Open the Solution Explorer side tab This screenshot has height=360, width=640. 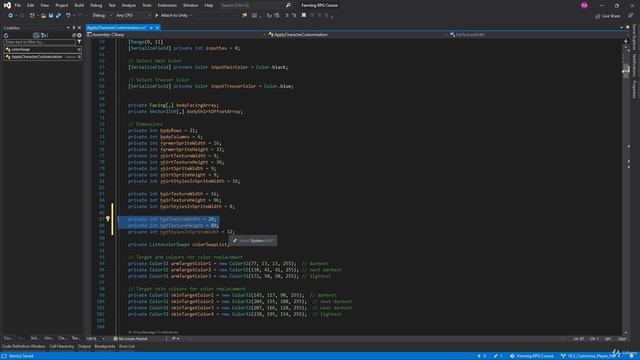pos(634,37)
